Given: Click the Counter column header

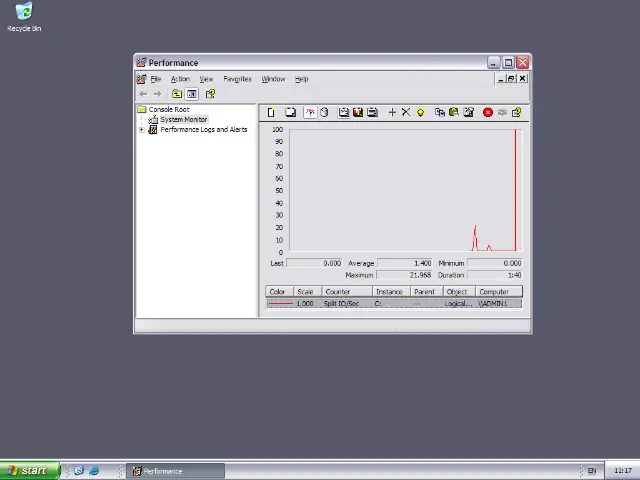Looking at the screenshot, I should (338, 292).
